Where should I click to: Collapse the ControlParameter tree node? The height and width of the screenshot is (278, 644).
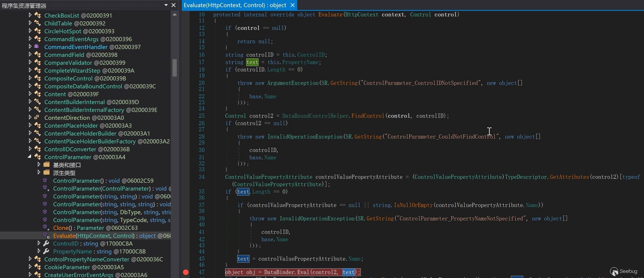pyautogui.click(x=30, y=157)
